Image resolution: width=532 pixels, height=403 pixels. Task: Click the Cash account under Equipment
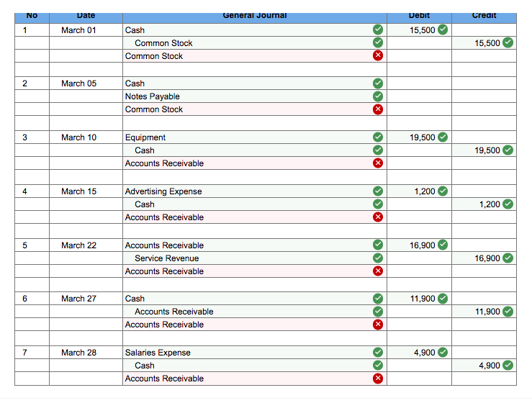point(254,150)
